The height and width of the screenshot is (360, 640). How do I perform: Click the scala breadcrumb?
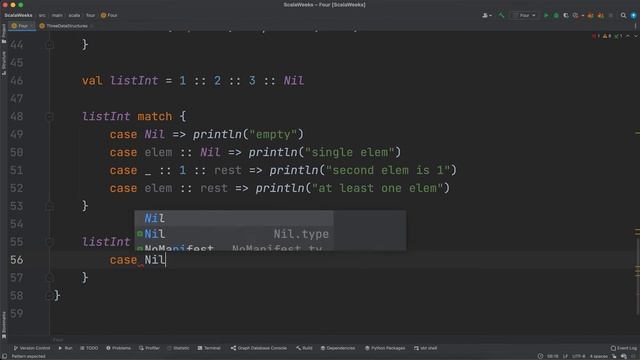point(74,16)
